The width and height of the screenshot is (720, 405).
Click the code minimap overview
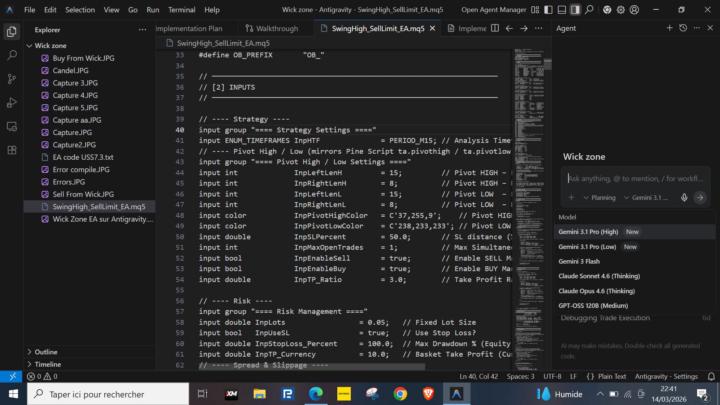pos(529,209)
